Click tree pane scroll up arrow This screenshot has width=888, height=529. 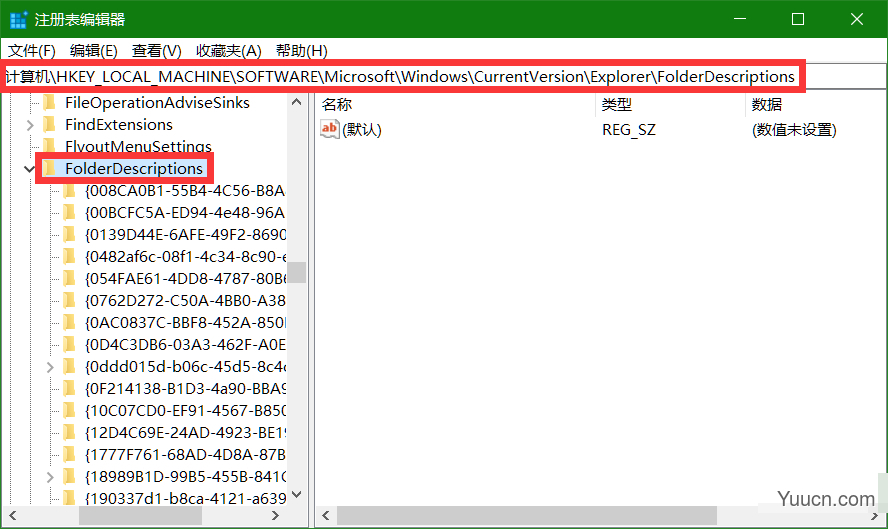[x=296, y=102]
